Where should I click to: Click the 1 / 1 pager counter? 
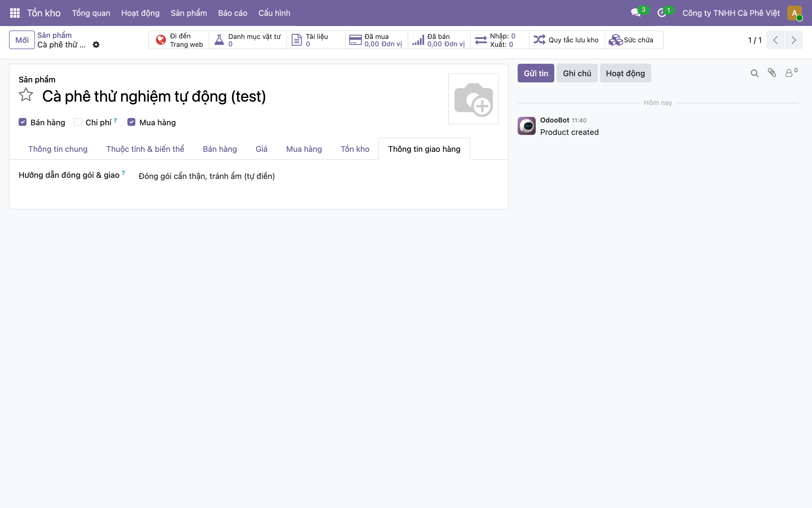click(754, 40)
